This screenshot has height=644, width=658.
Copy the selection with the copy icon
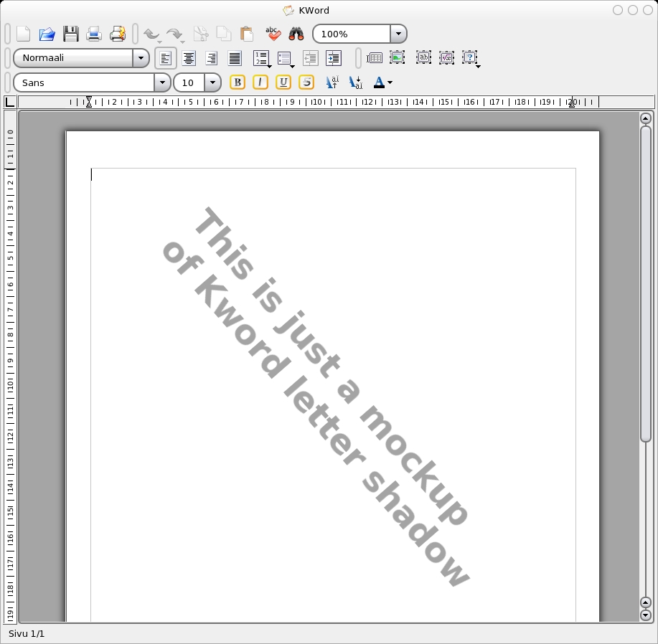pyautogui.click(x=223, y=34)
